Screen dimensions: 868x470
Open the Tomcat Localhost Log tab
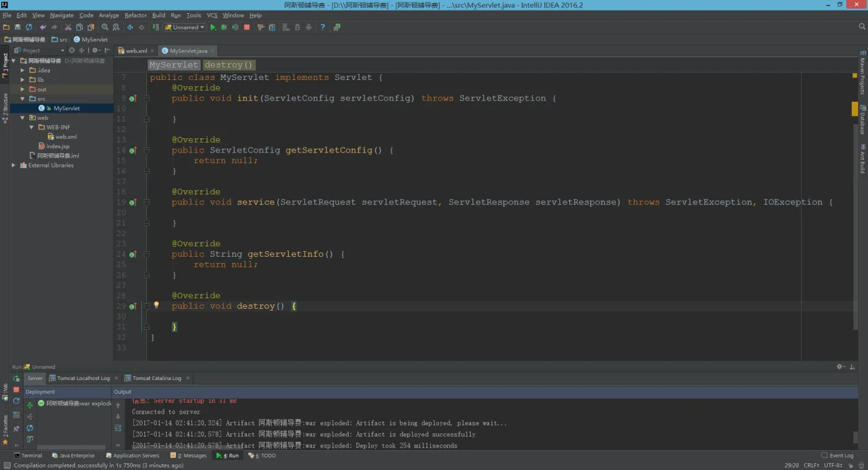(83, 378)
